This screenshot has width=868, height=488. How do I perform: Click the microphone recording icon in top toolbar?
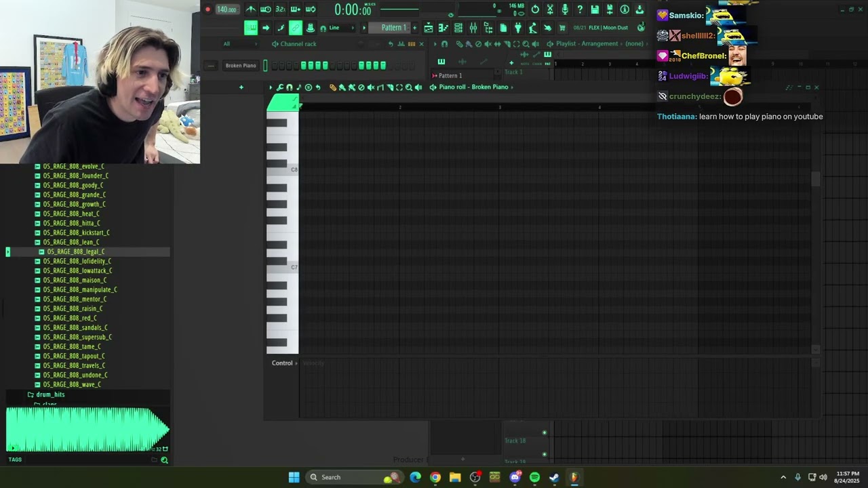[x=565, y=9]
